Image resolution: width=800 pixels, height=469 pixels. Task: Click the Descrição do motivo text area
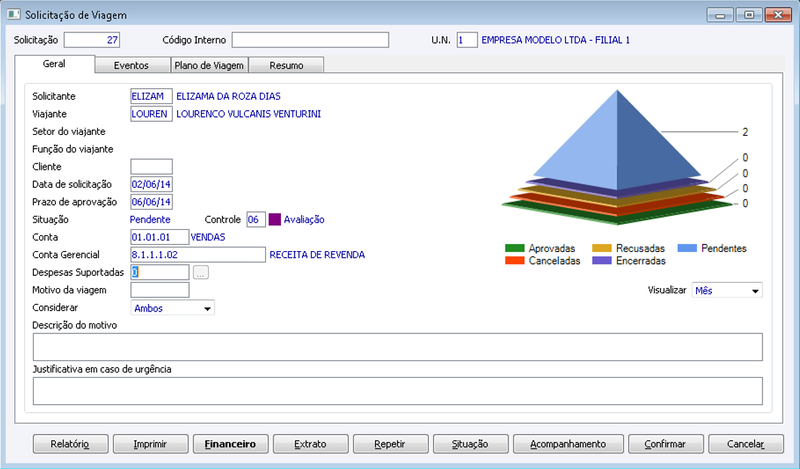coord(398,347)
